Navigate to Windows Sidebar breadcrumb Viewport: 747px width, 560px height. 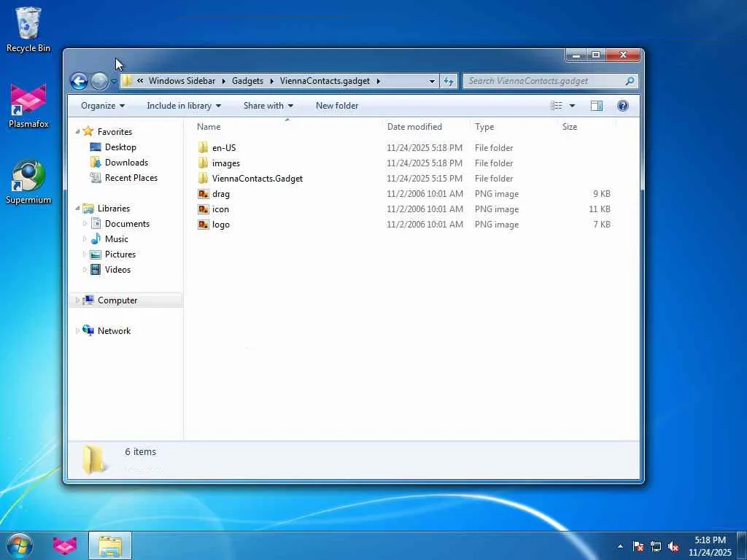(182, 81)
